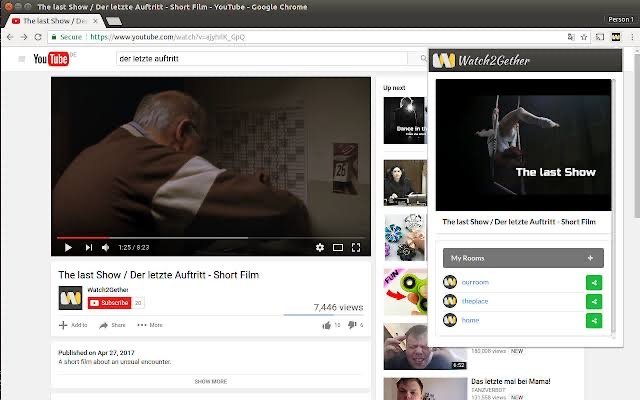The width and height of the screenshot is (640, 400).
Task: Open the YouTube hamburger guide menu
Action: tap(22, 59)
